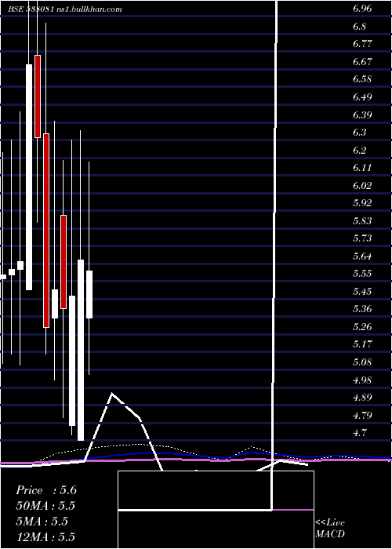This screenshot has width=392, height=549.
Task: Click the 4.98 price axis label
Action: point(362,380)
